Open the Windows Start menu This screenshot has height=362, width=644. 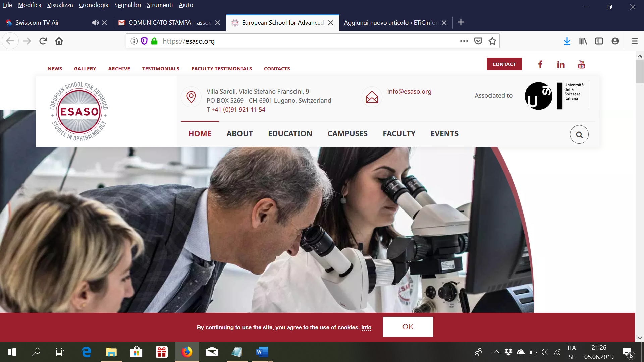[12, 352]
